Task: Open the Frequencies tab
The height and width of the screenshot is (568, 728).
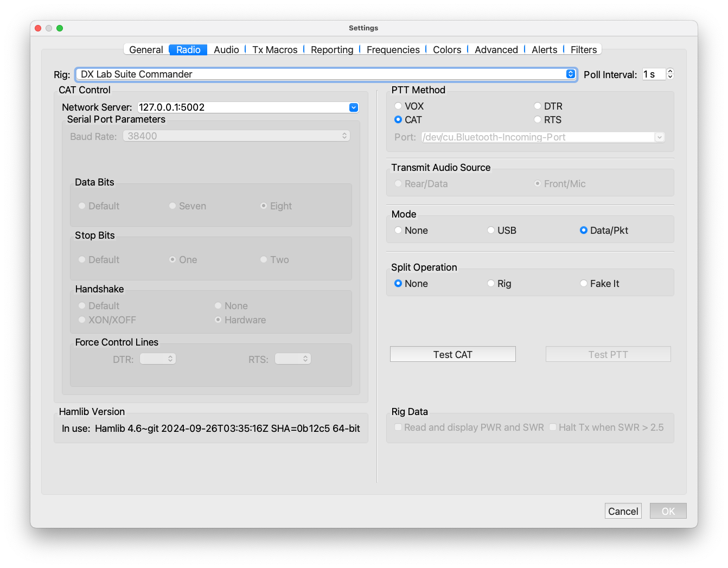Action: pyautogui.click(x=393, y=50)
